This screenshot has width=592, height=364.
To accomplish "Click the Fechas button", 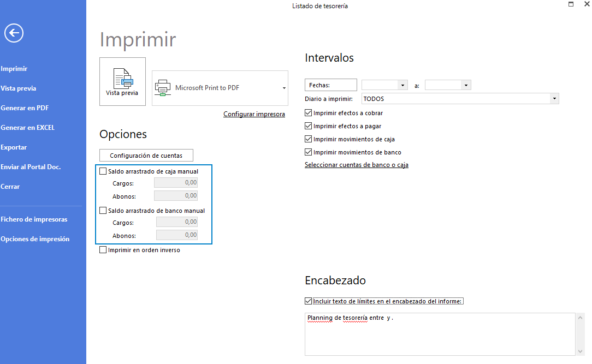I will [331, 85].
